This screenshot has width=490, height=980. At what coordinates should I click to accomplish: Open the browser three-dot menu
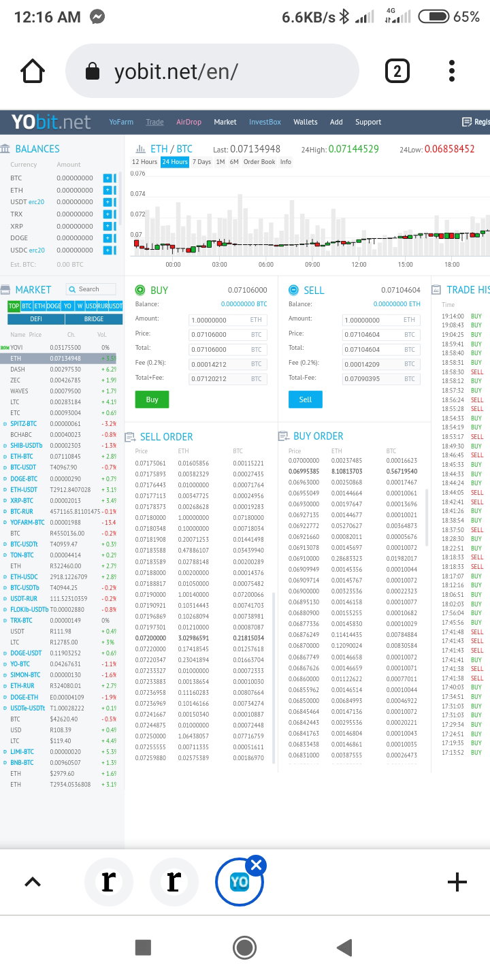tap(452, 71)
